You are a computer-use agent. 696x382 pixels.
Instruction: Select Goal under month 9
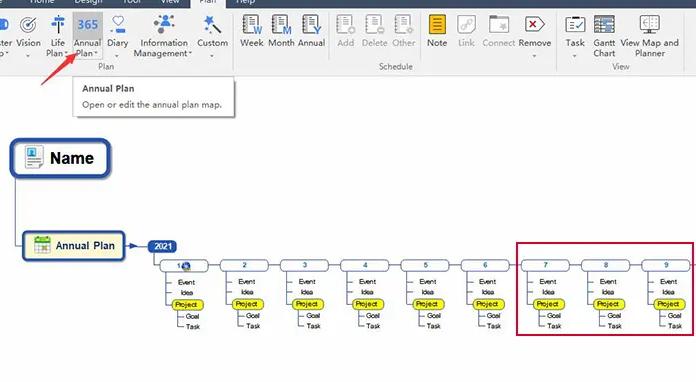pos(675,316)
